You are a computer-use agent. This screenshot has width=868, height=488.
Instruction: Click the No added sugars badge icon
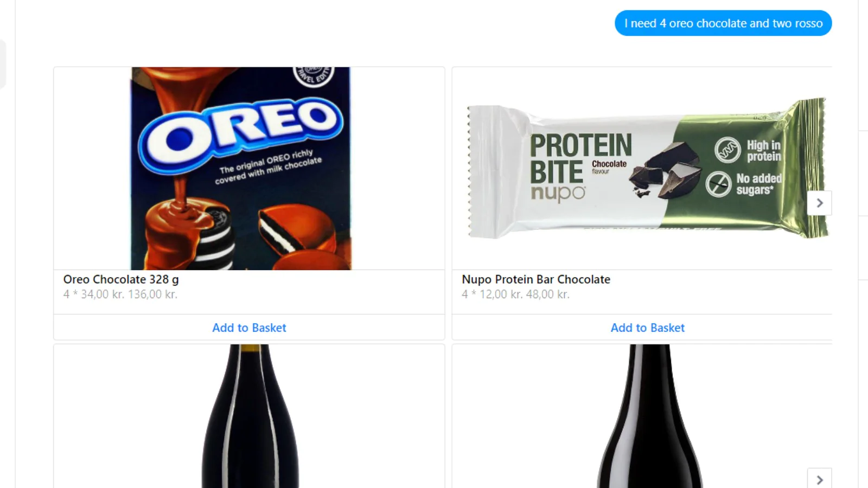point(718,184)
